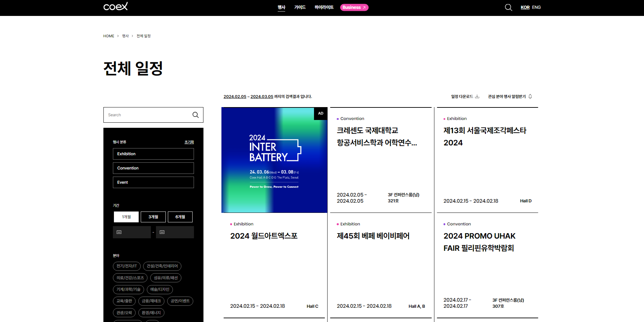Toggle the 전기/전자/IT field tag
Image resolution: width=644 pixels, height=322 pixels.
(x=127, y=266)
